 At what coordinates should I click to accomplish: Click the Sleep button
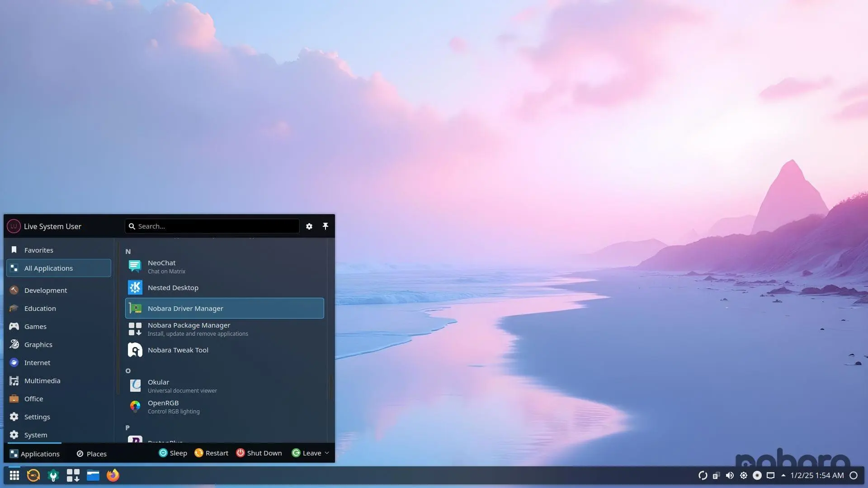click(x=173, y=453)
